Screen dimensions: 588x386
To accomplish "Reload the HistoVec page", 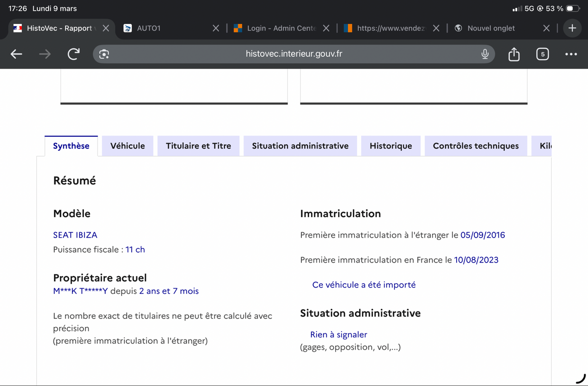I will click(x=73, y=54).
